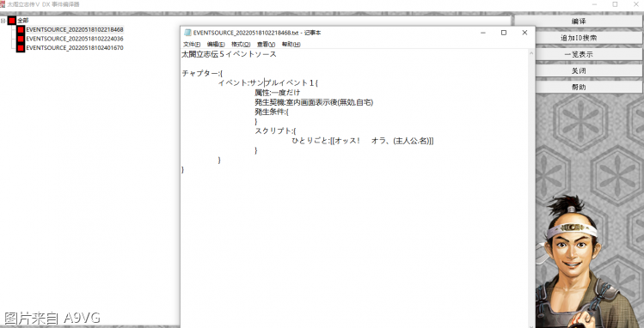Collapse the 全部 tree node
This screenshot has height=328, width=644.
[3, 21]
